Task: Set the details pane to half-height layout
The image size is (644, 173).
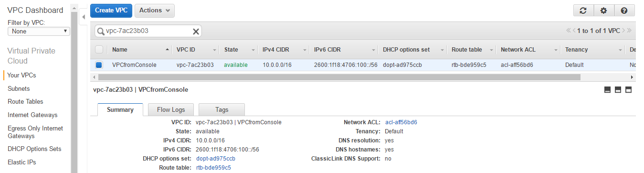Action: tap(618, 90)
